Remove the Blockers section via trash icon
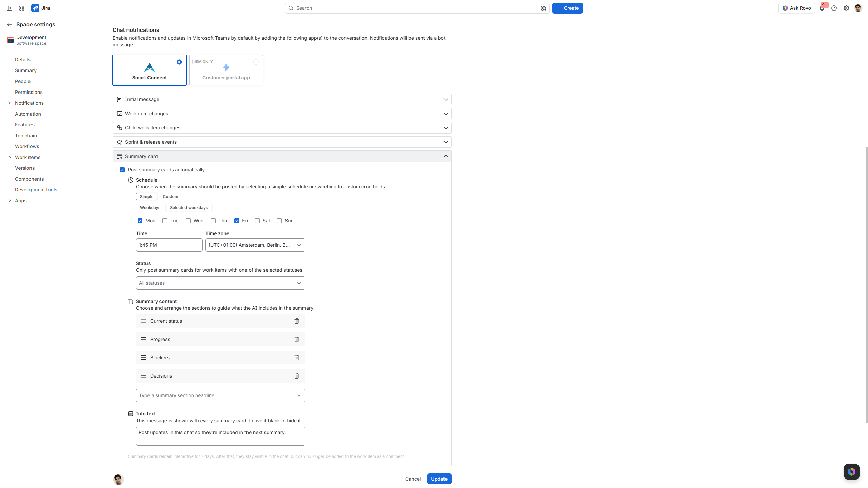The height and width of the screenshot is (488, 868). click(297, 358)
